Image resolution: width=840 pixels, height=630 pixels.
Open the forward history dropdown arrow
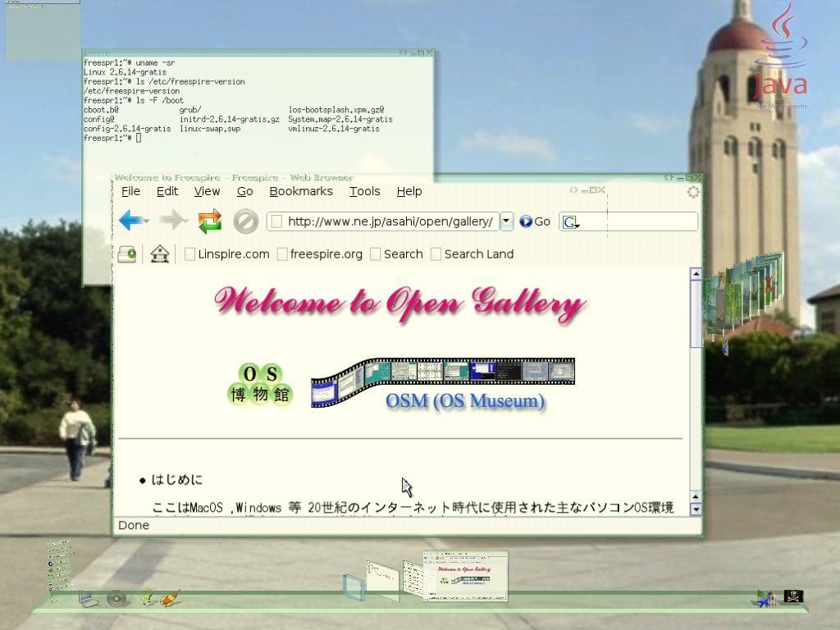[x=185, y=221]
